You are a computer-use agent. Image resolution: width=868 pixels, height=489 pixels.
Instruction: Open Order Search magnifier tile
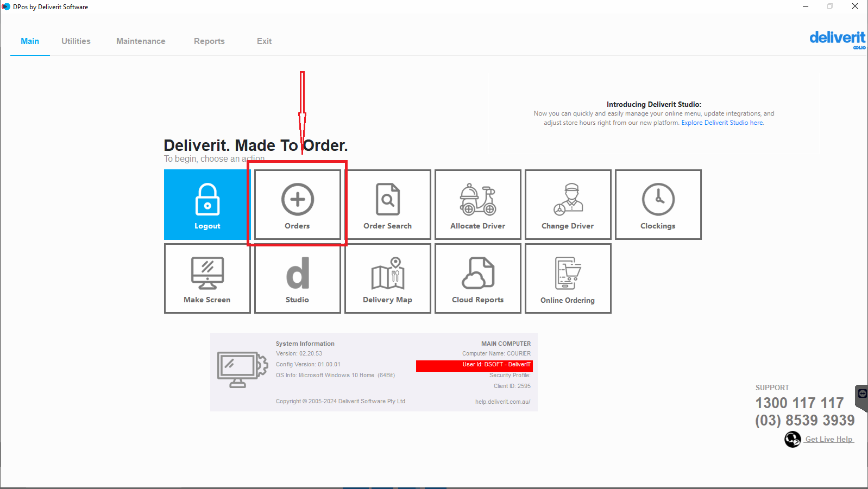[x=387, y=205]
